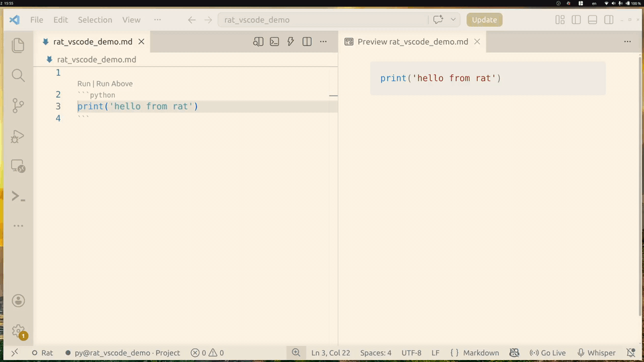Open the preview-to-the-side editor icon

coord(258,42)
